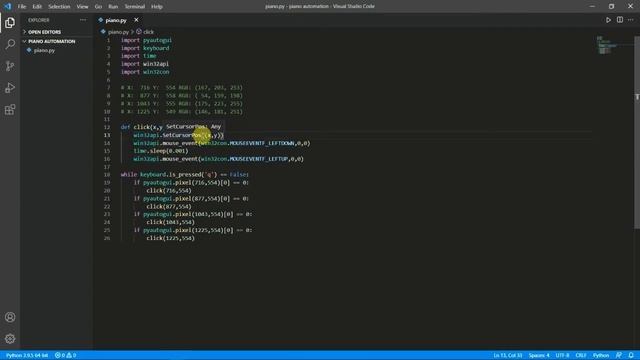640x360 pixels.
Task: Split the editor right
Action: (x=620, y=20)
